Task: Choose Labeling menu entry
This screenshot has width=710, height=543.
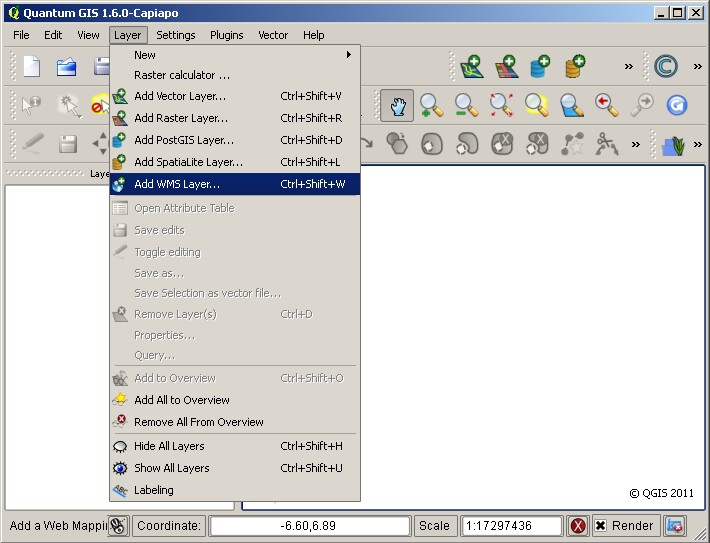Action: (x=235, y=490)
